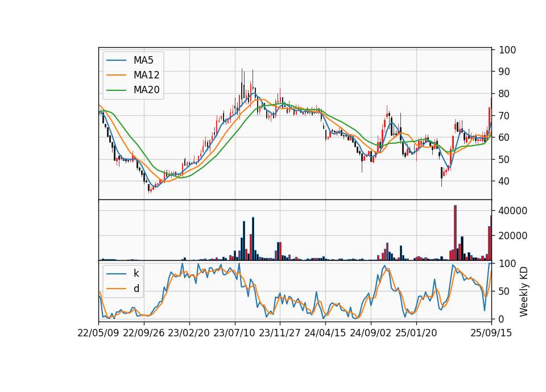Click the 23/11/27 date label
The width and height of the screenshot is (546, 392).
(280, 333)
